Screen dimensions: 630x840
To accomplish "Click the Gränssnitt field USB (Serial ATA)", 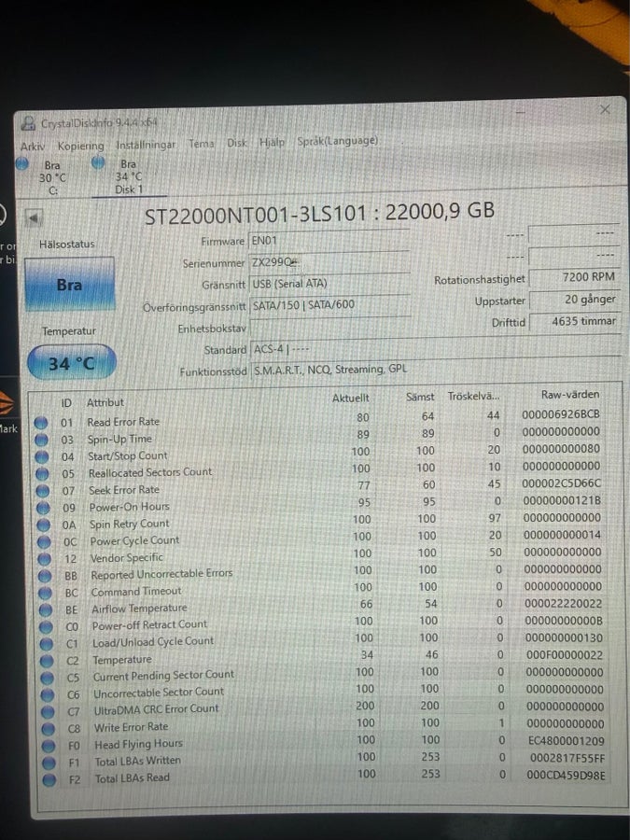I will coord(329,284).
